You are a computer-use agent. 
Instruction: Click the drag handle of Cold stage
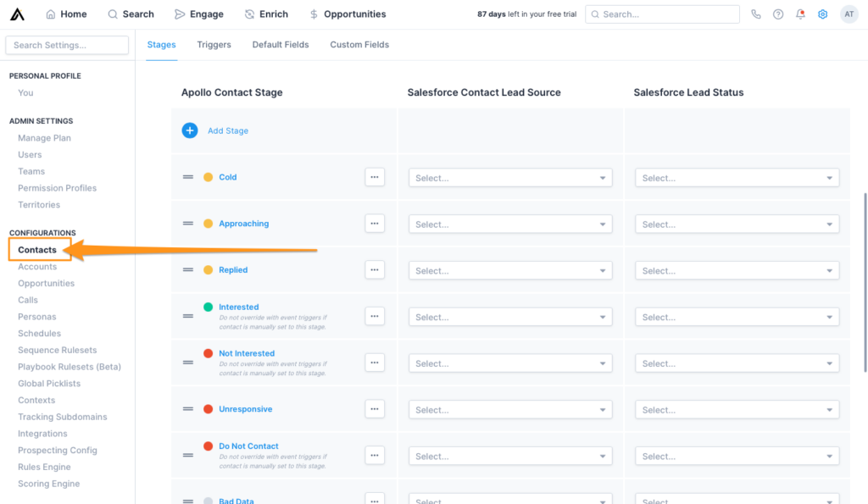(x=188, y=177)
